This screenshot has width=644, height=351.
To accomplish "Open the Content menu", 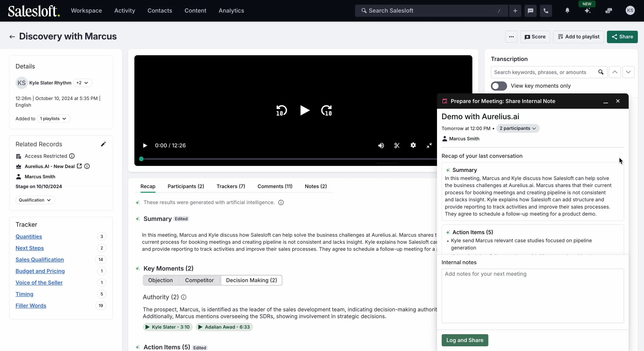I will pos(195,10).
